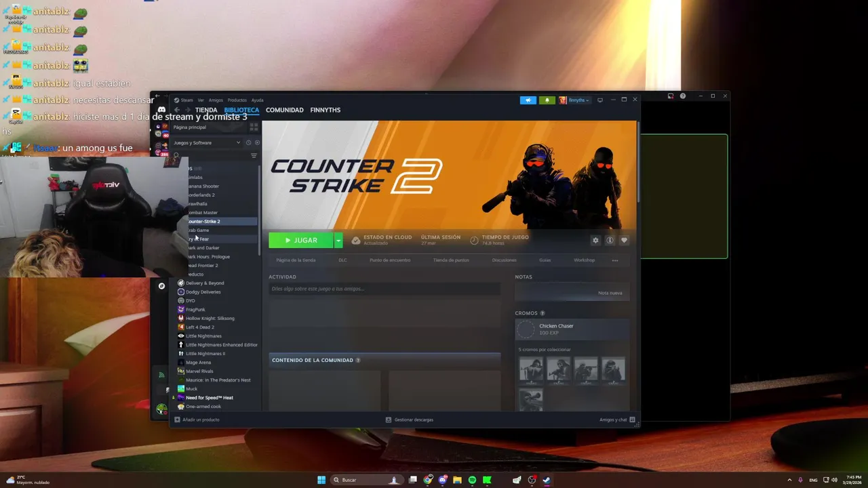
Task: Toggle ready-to-play filter icon
Action: click(257, 143)
